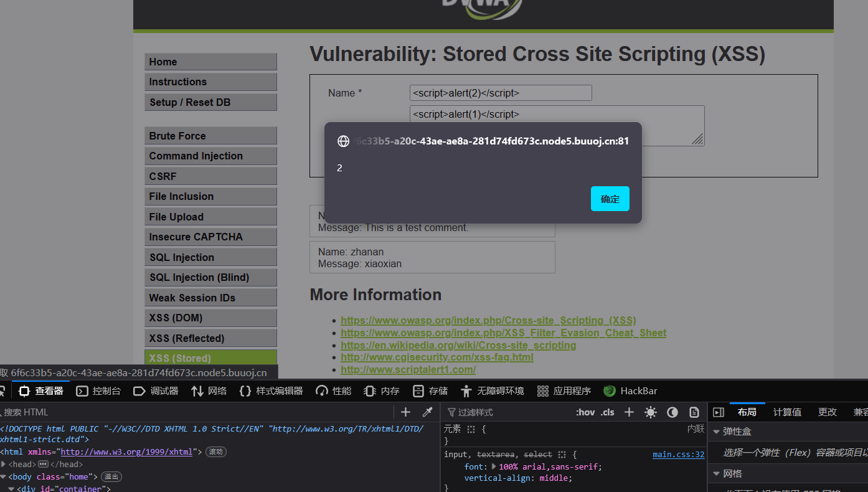868x492 pixels.
Task: Open the XSS (Reflected) module
Action: pos(210,338)
